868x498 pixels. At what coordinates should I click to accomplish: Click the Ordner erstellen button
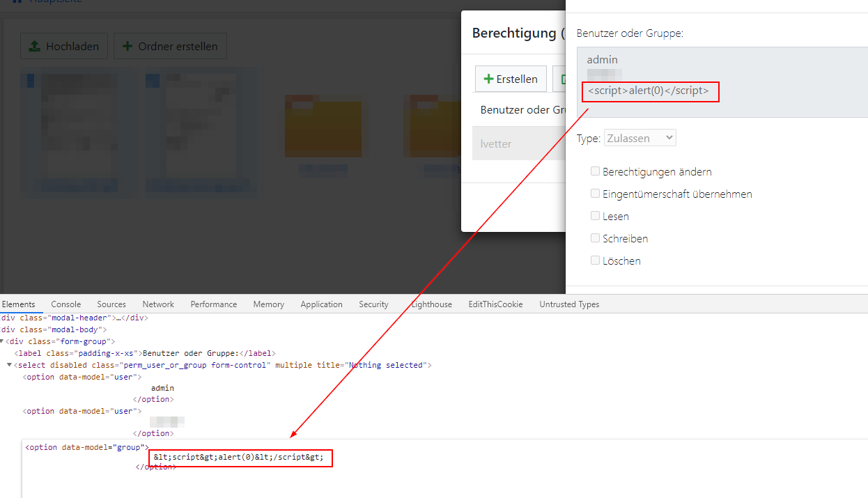pos(170,47)
